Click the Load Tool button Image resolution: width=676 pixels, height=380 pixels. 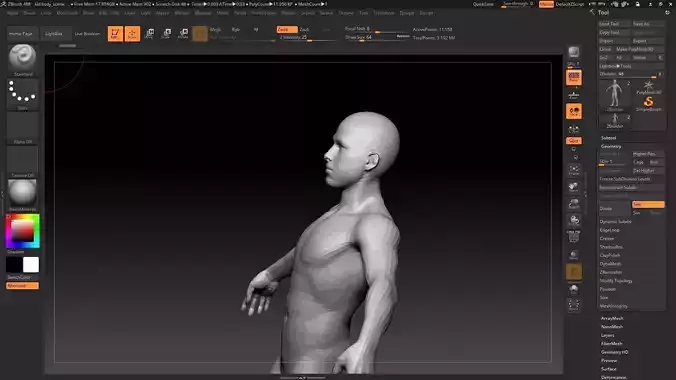coord(614,24)
